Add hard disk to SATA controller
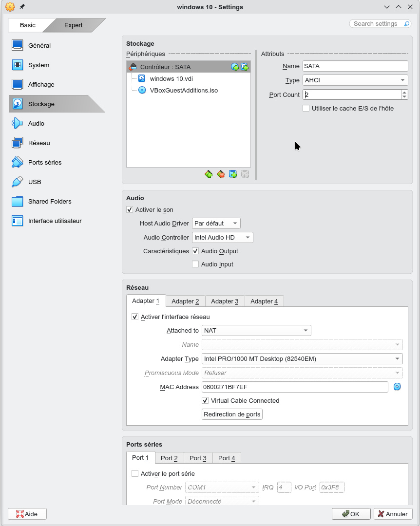 pos(245,67)
